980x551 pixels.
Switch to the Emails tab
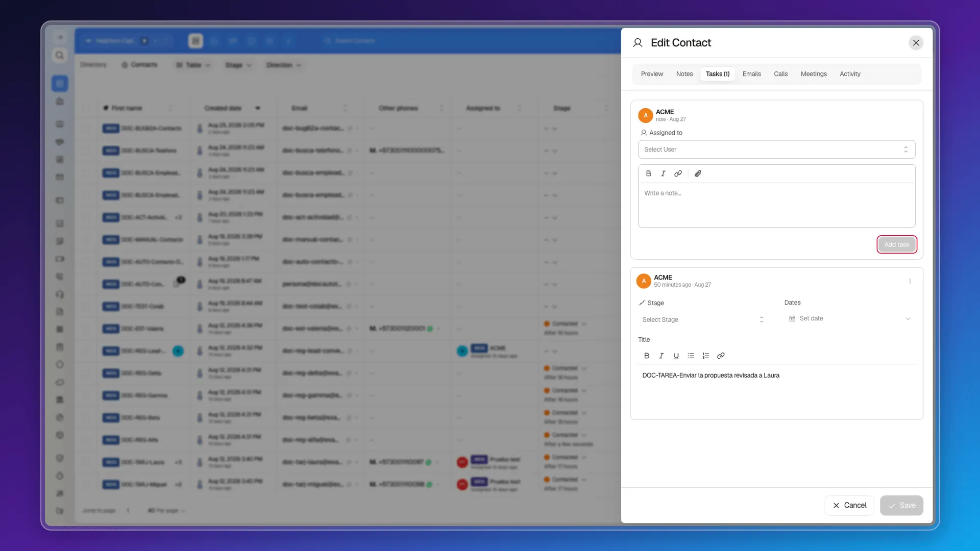pyautogui.click(x=751, y=74)
